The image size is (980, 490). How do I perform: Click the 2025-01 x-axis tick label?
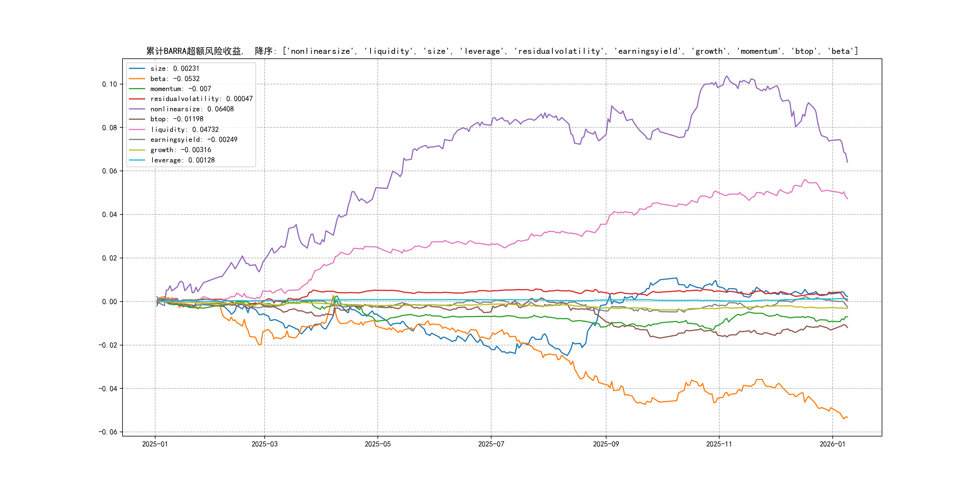pos(155,444)
